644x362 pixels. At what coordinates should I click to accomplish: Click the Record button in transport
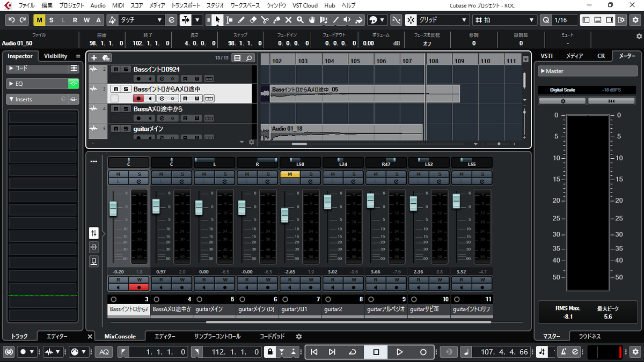coord(423,352)
